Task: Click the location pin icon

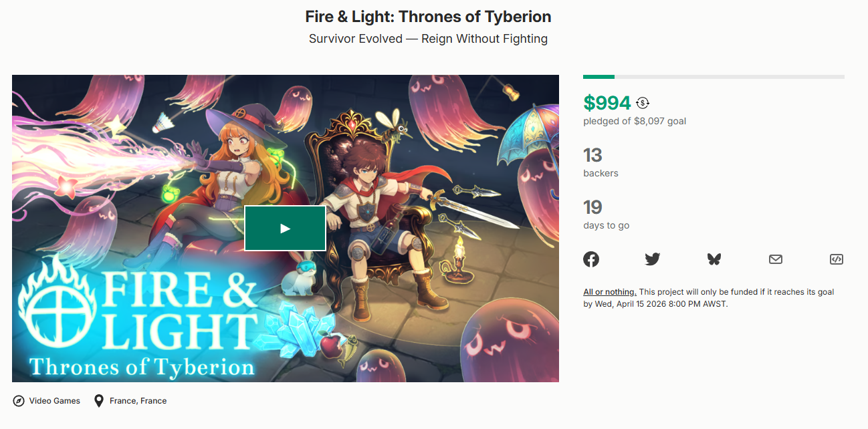Action: coord(99,401)
